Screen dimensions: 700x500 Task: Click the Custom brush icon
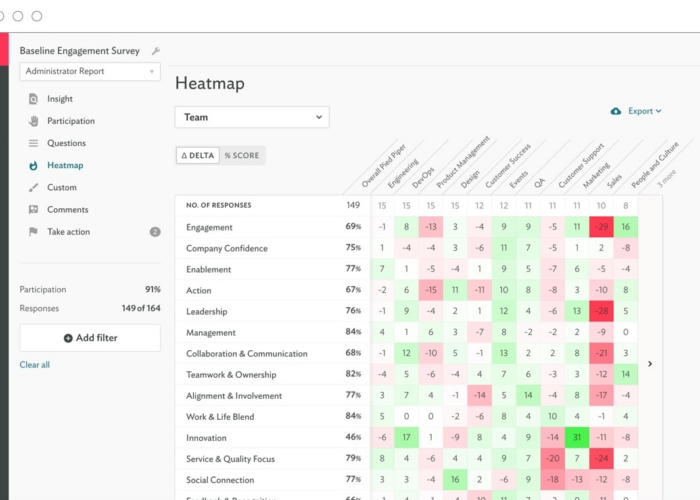33,188
